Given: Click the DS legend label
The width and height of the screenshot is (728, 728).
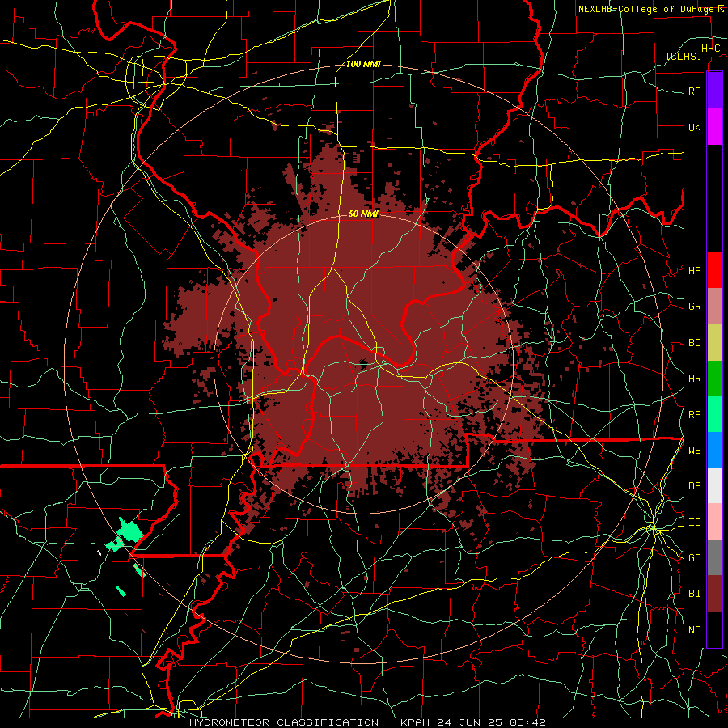Looking at the screenshot, I should (694, 485).
